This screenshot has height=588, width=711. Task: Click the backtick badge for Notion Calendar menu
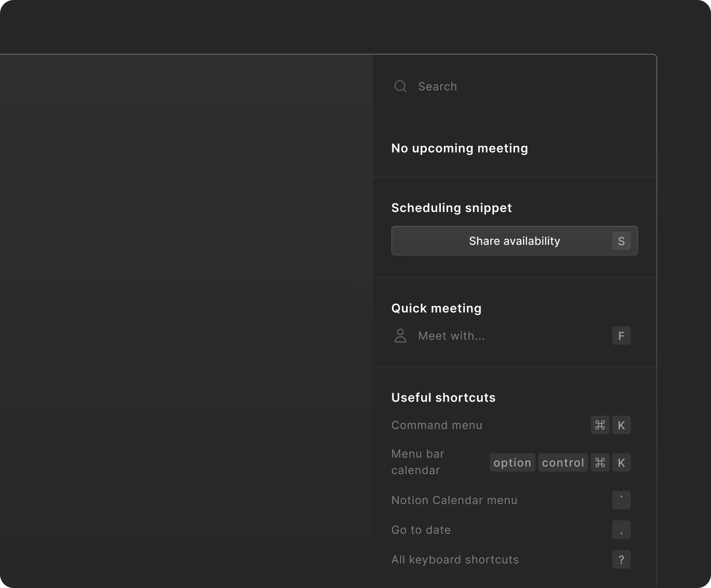click(x=621, y=500)
